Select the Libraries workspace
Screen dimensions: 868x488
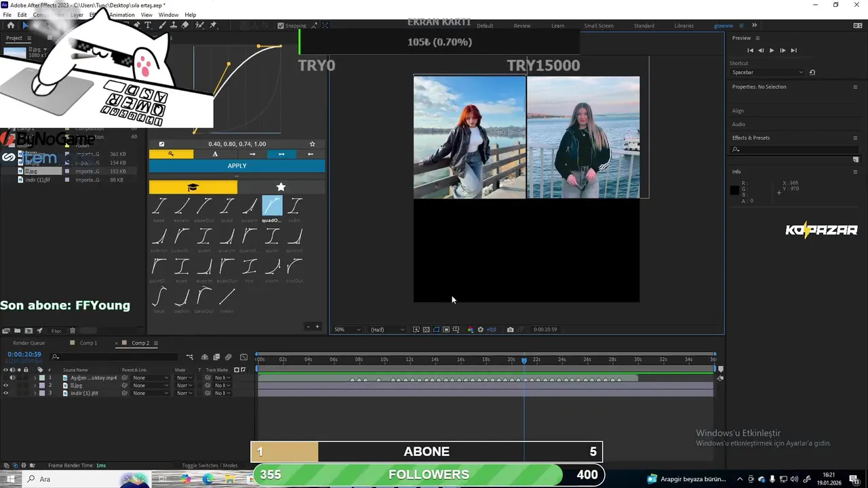coord(684,26)
